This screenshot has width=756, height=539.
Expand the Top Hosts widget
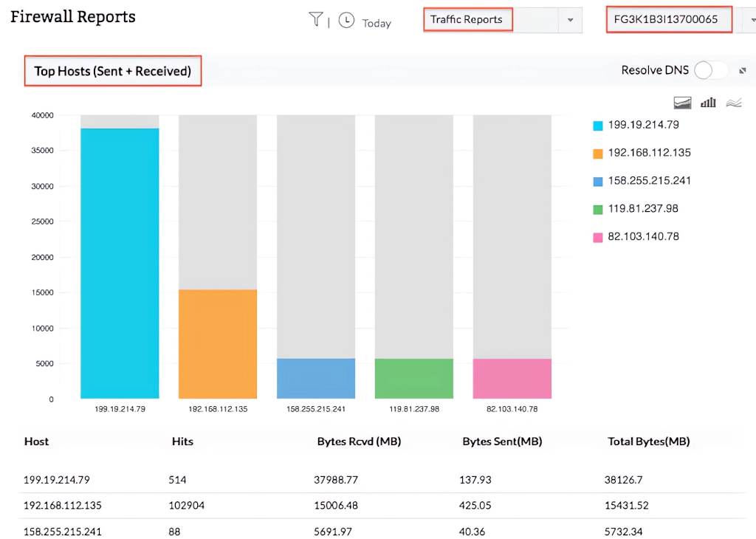tap(743, 71)
